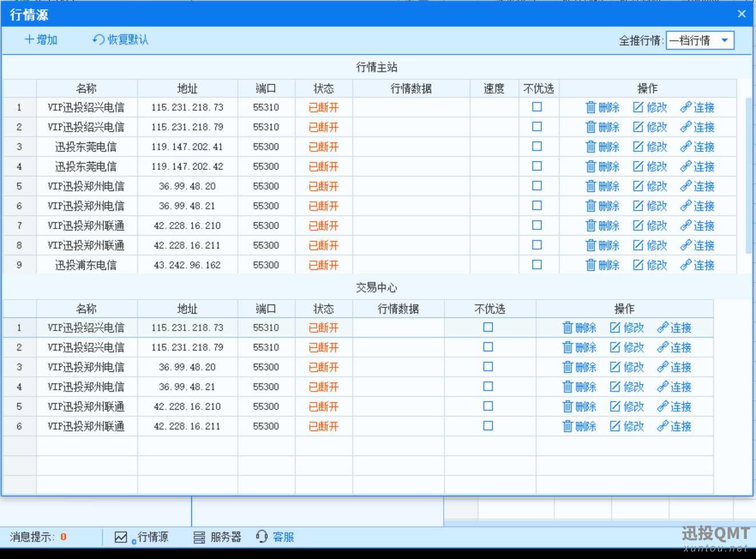Close the 行情源 dialog
The height and width of the screenshot is (559, 756).
pyautogui.click(x=742, y=14)
